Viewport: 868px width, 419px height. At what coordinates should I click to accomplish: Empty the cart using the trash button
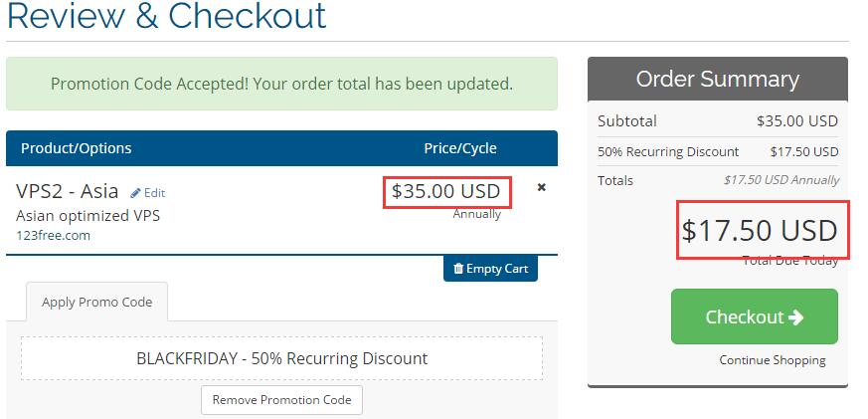tap(490, 269)
